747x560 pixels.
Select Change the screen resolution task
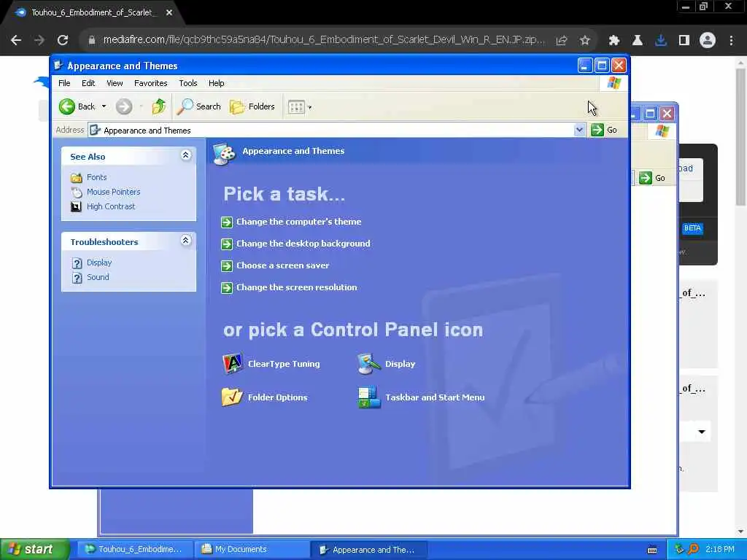coord(296,287)
